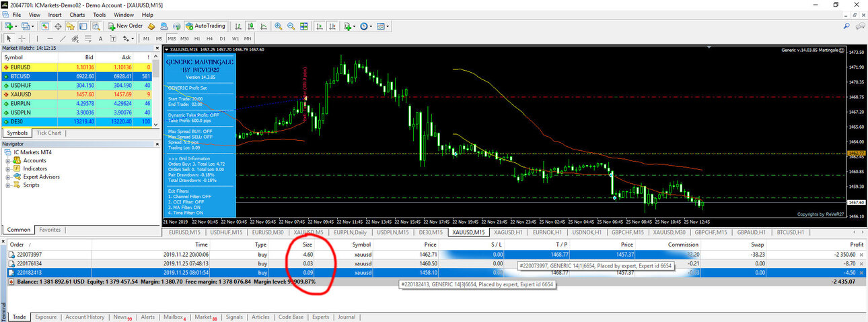This screenshot has height=322, width=868.
Task: Open the Insert menu
Action: click(55, 14)
